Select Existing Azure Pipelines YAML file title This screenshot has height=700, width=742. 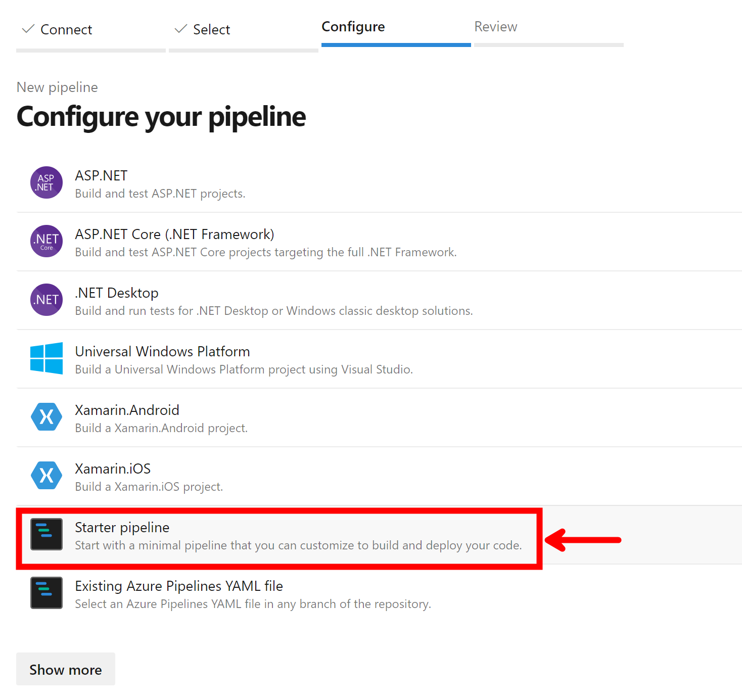(179, 586)
